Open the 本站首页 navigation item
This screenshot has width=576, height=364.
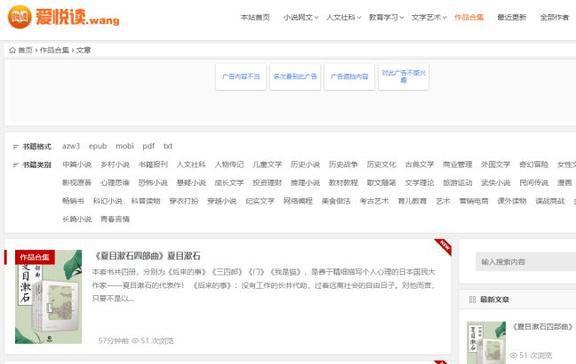click(x=255, y=17)
